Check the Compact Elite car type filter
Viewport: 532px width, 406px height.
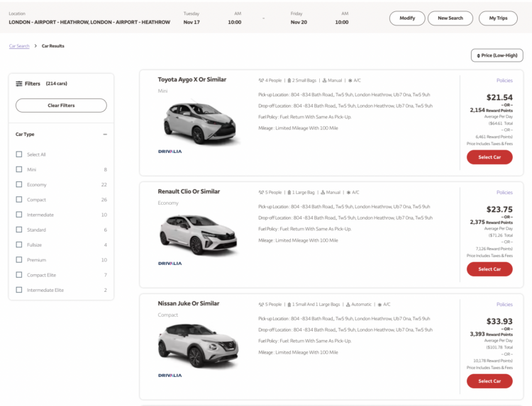[19, 275]
